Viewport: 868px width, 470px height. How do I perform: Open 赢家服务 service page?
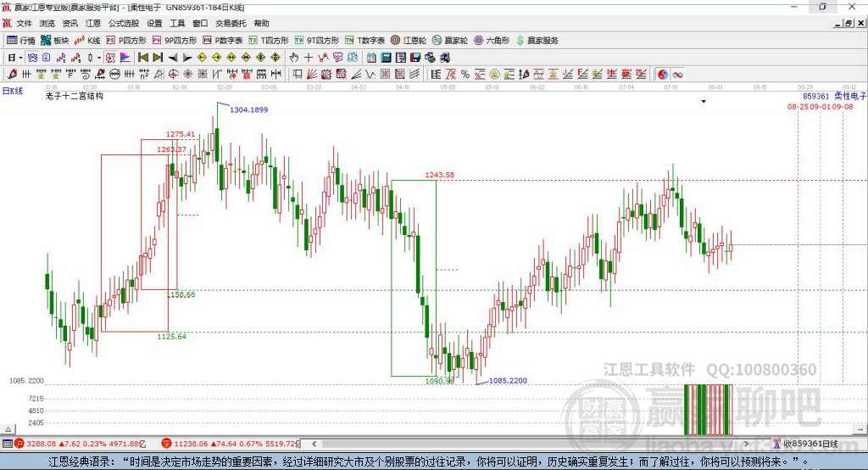[x=537, y=41]
